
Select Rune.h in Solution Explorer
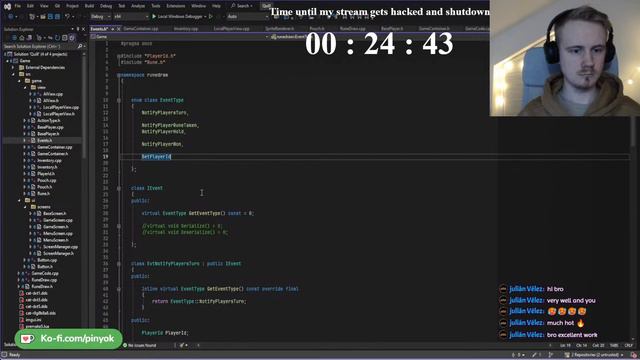coord(43,193)
